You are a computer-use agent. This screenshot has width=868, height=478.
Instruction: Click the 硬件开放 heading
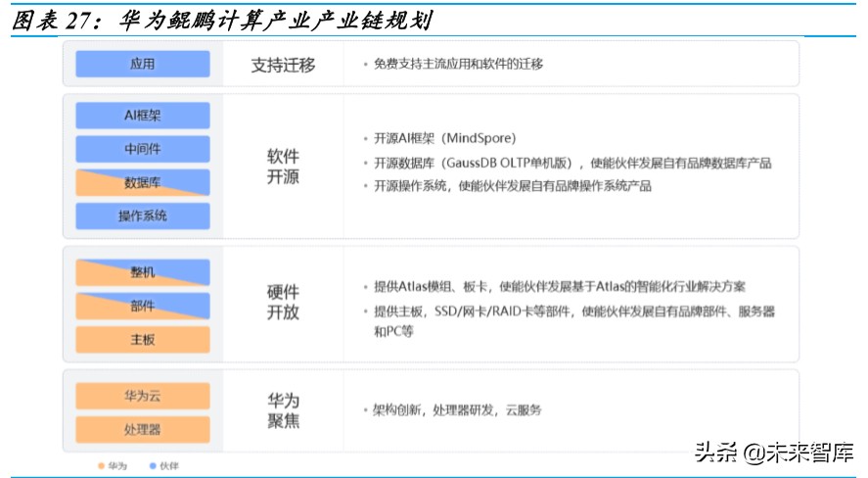283,302
